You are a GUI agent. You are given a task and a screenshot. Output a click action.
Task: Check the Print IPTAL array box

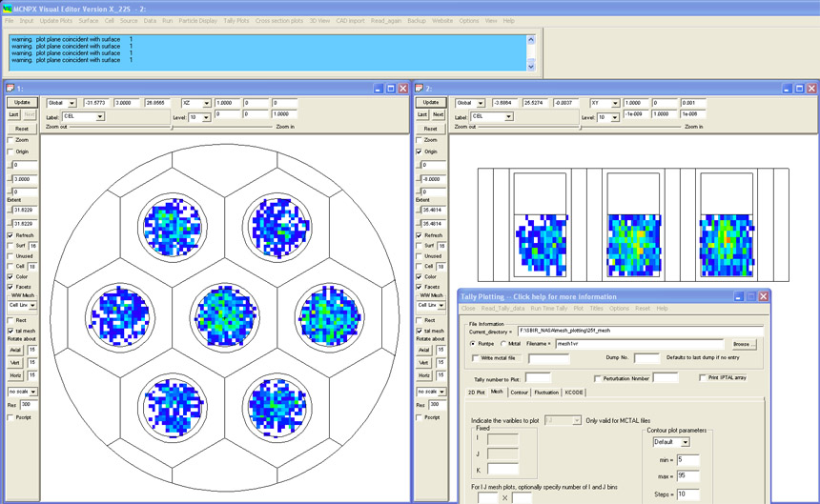pyautogui.click(x=703, y=377)
